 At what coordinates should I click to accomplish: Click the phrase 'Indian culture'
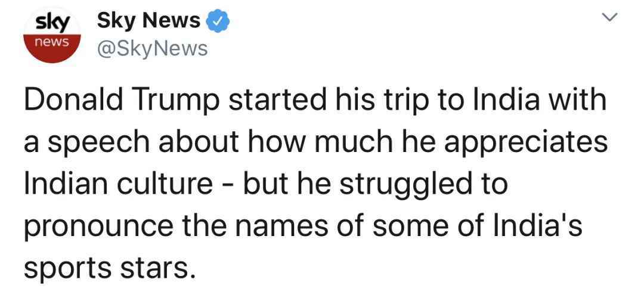(x=117, y=185)
